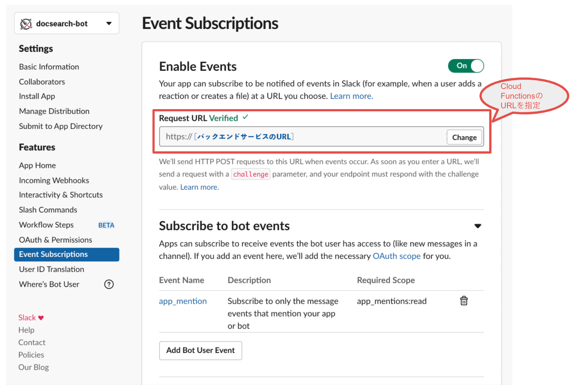
Task: Click the Required Scope column header
Action: (x=386, y=280)
